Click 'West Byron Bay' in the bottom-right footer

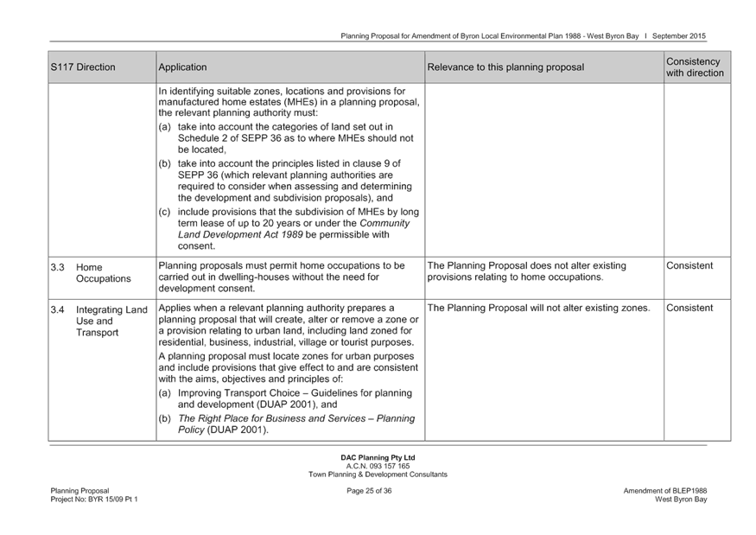coord(681,500)
